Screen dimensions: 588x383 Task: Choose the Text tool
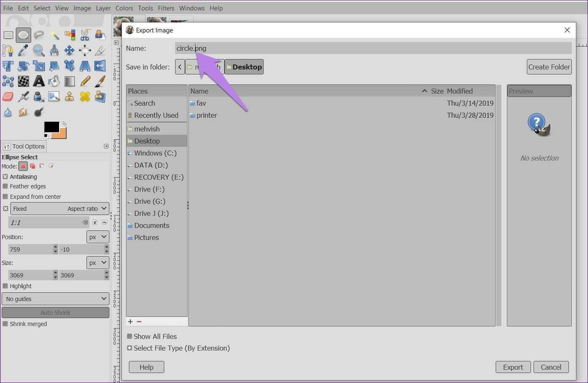click(39, 81)
